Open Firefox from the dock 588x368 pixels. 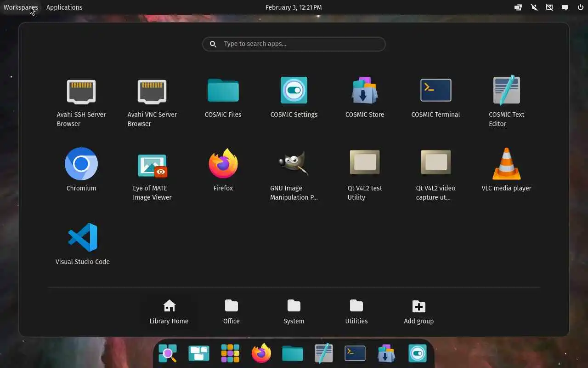tap(261, 353)
